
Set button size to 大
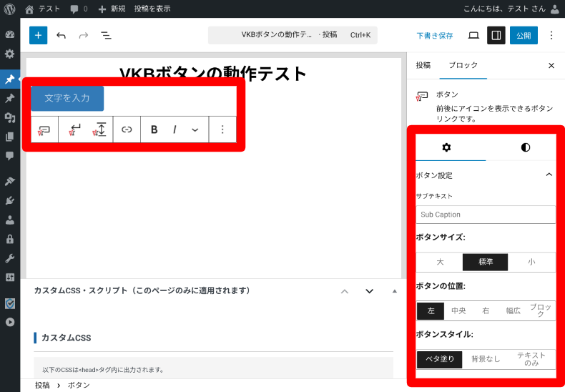pyautogui.click(x=440, y=262)
